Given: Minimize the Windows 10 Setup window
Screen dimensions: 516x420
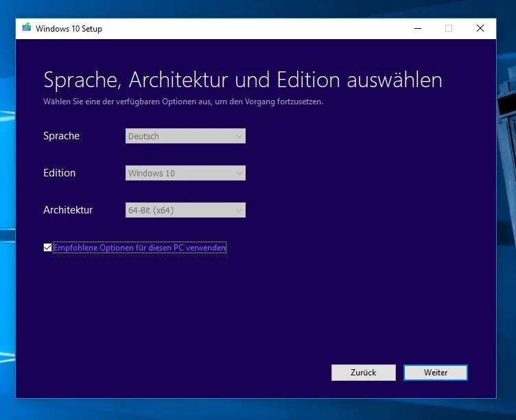Looking at the screenshot, I should [x=418, y=28].
